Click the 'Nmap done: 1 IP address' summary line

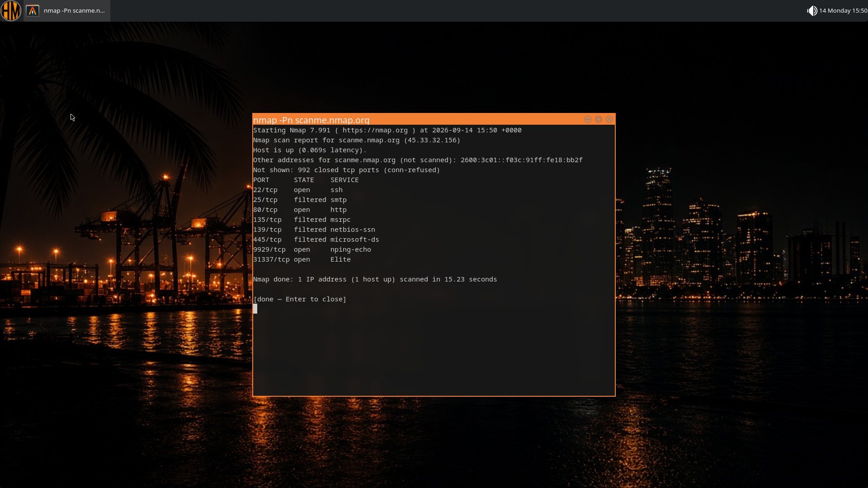(x=375, y=279)
